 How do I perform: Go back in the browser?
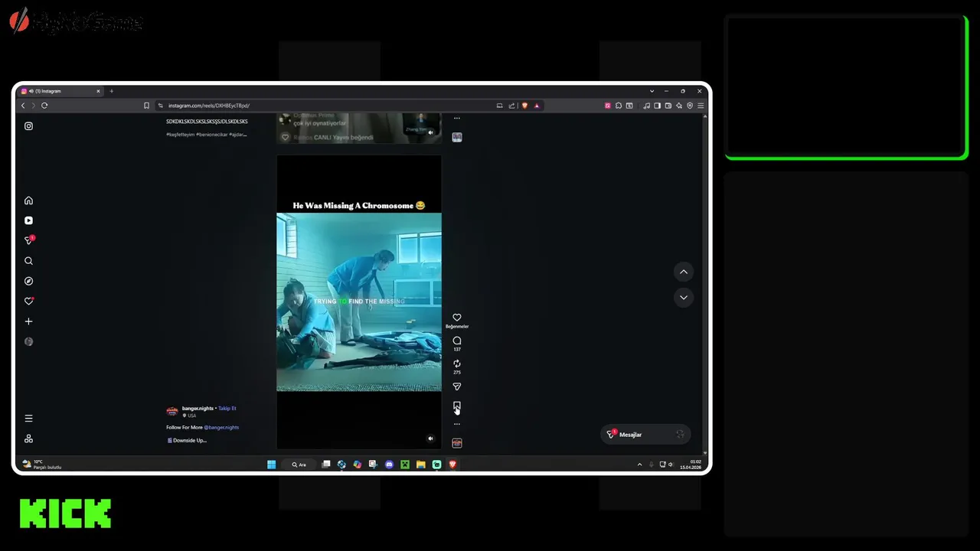(x=23, y=106)
